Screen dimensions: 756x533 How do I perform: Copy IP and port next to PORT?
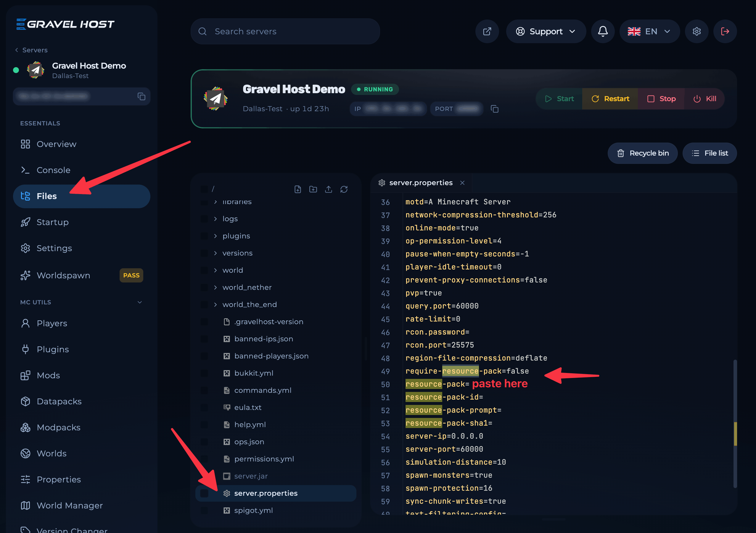(x=495, y=109)
